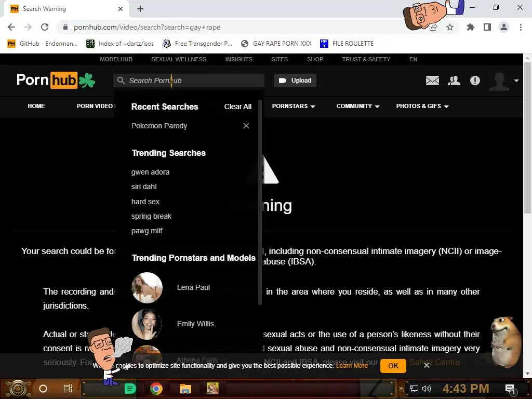Remove the Pokemon Parody recent search with its X
Image resolution: width=532 pixels, height=399 pixels.
[x=246, y=126]
